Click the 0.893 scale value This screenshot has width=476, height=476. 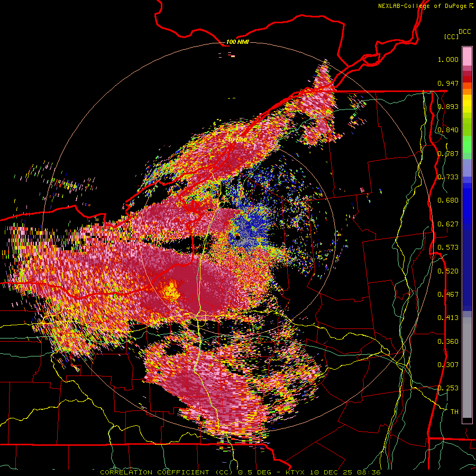click(x=448, y=106)
